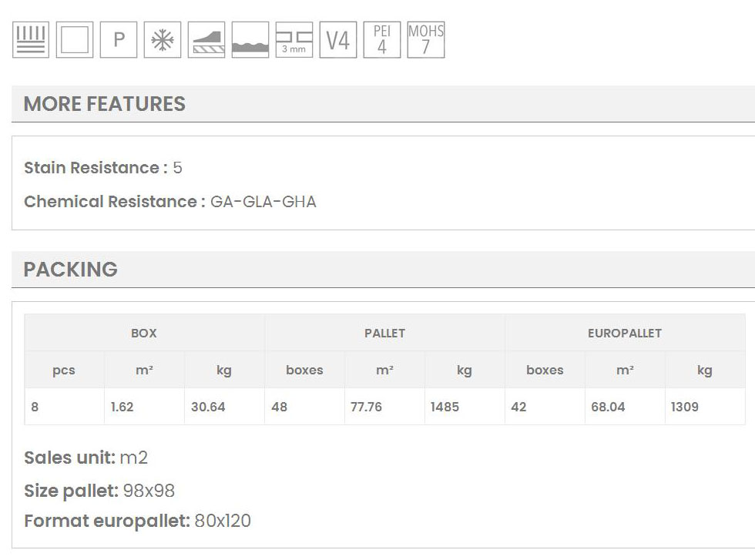The height and width of the screenshot is (560, 755).
Task: Click the MORE FEATURES section header
Action: click(x=105, y=104)
